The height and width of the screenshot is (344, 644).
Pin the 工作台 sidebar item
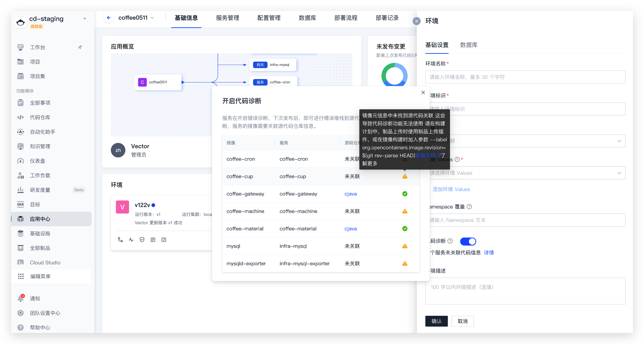[80, 47]
